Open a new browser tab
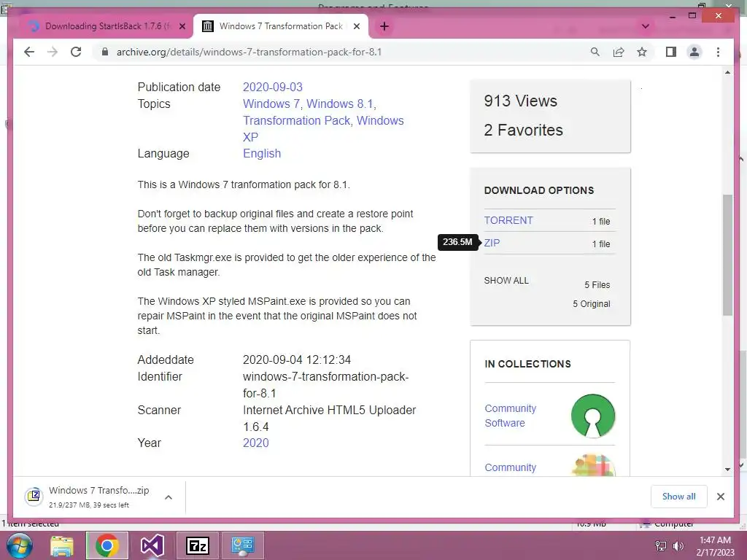Screen dimensions: 747x560 point(384,27)
